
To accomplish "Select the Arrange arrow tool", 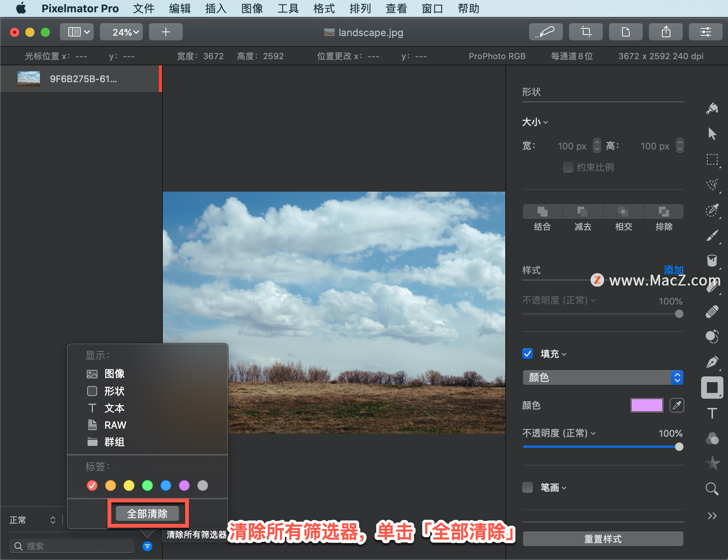I will coord(712,134).
